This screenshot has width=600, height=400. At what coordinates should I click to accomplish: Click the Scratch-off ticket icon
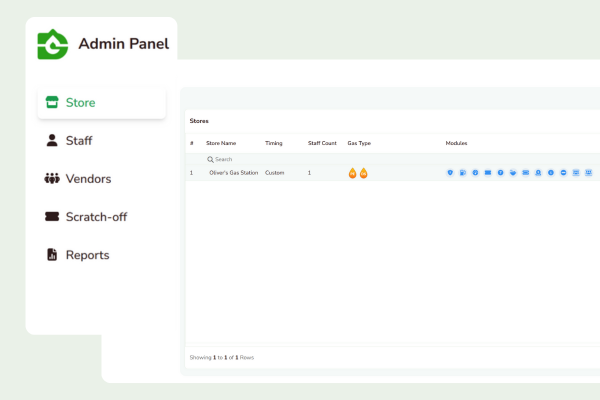[51, 217]
